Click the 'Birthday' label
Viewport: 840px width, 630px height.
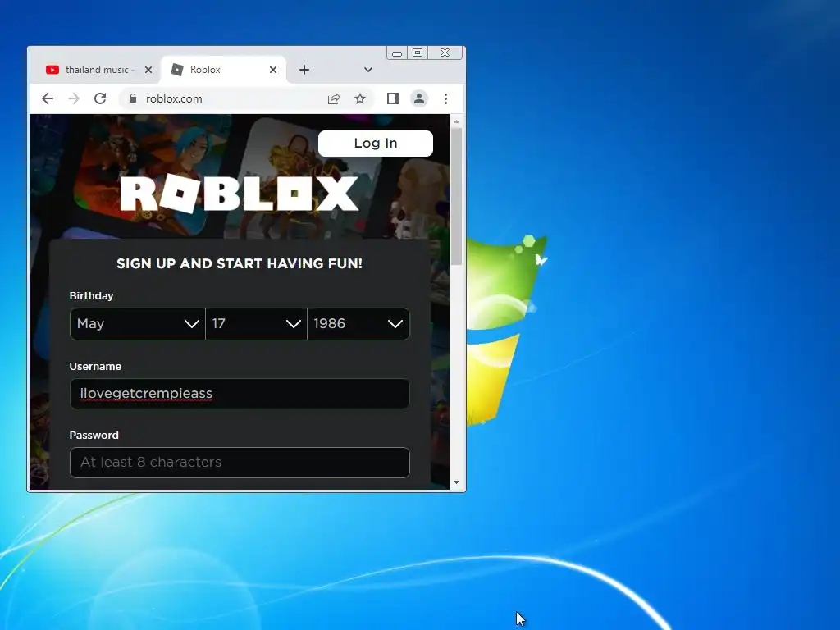pyautogui.click(x=91, y=295)
